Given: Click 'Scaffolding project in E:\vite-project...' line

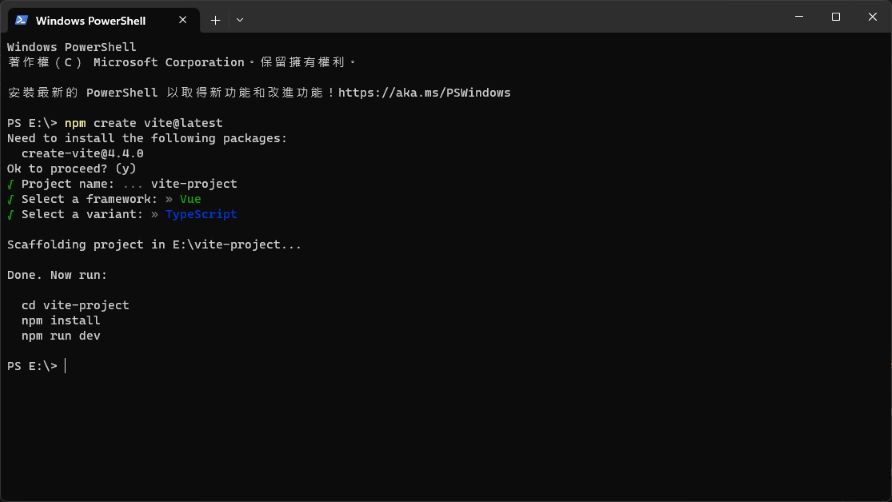Looking at the screenshot, I should (154, 245).
